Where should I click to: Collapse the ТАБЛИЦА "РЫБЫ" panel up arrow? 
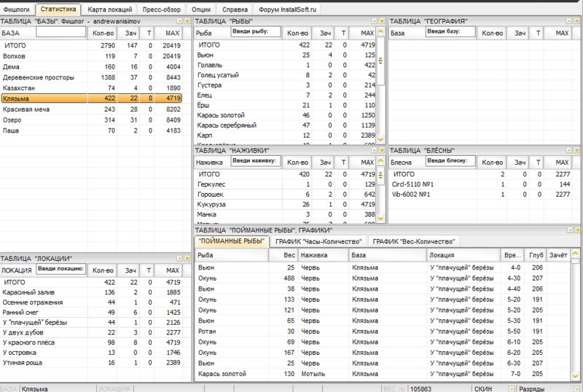click(372, 22)
